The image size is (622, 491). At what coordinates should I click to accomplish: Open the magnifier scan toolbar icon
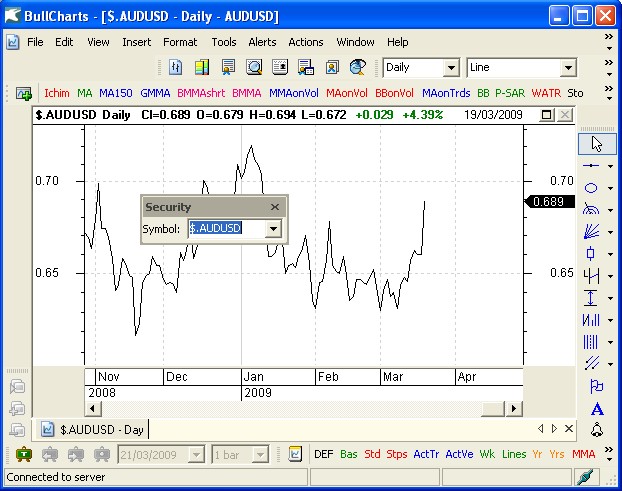pyautogui.click(x=254, y=67)
